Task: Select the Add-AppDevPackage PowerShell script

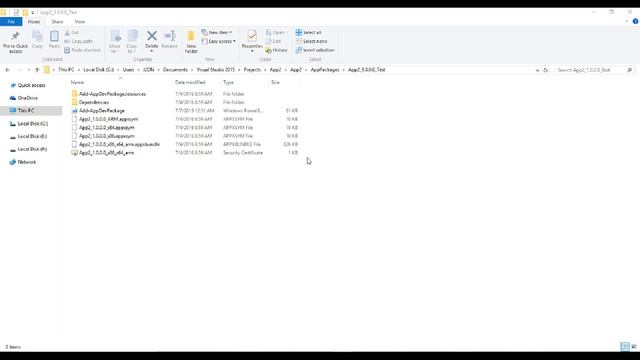Action: point(102,111)
